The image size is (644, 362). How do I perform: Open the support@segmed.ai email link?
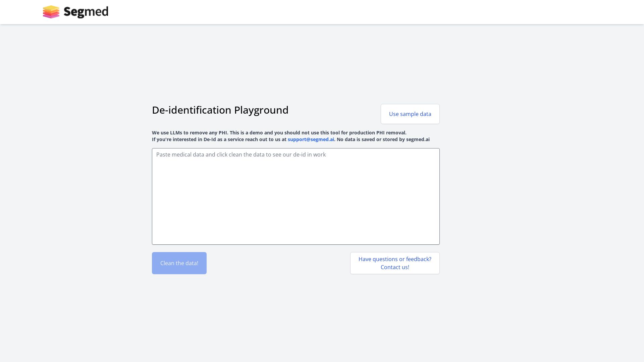[311, 139]
